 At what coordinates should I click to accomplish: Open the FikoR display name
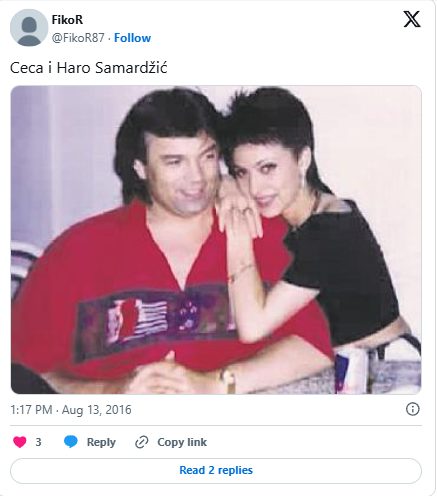pos(67,20)
